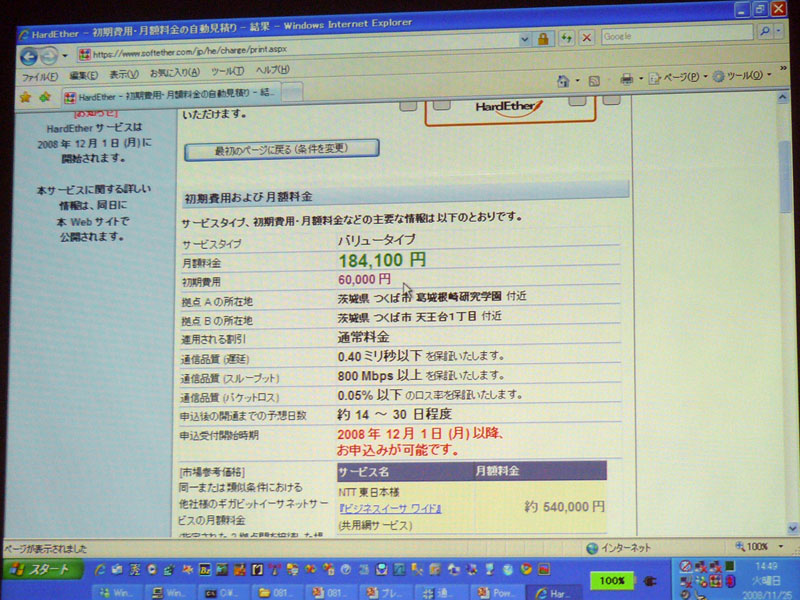
Task: Launch Internet Explorer from Quick Launch
Action: pos(100,569)
